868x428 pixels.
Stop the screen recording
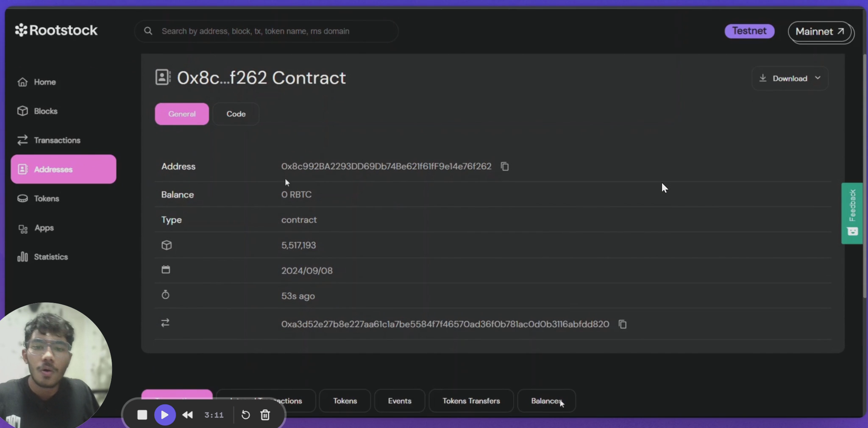coord(142,415)
